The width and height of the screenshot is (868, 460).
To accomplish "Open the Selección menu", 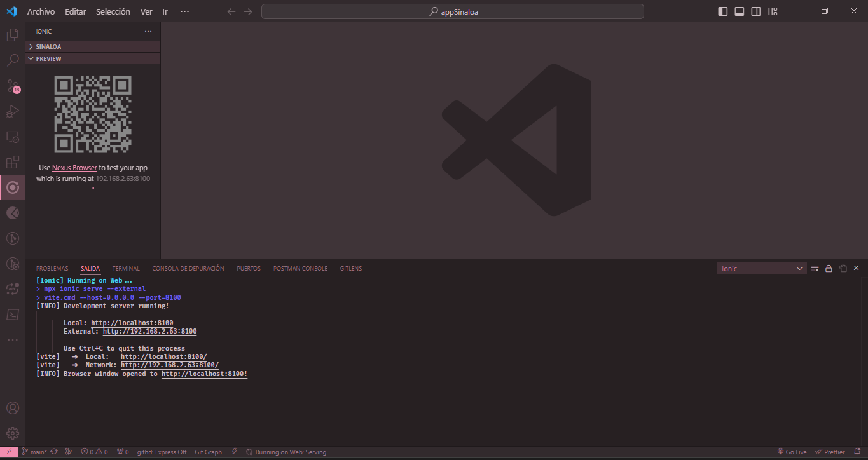I will click(x=113, y=11).
